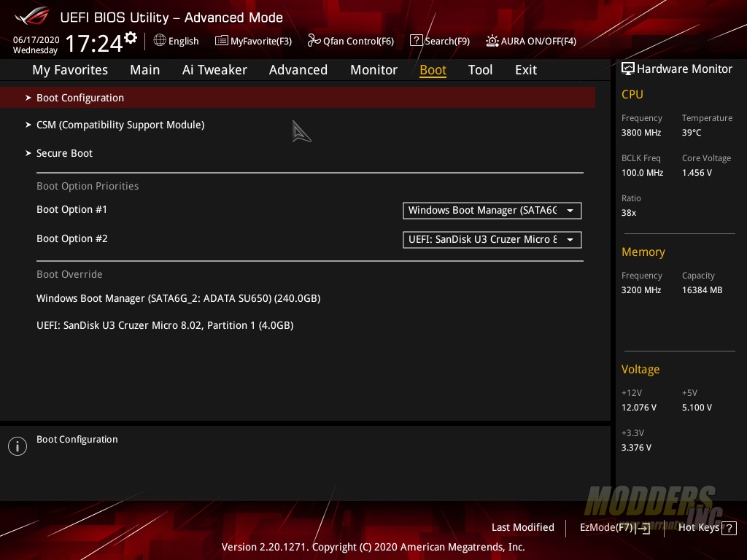Toggle AURA ON/OFF(F4)
This screenshot has height=560, width=747.
[x=531, y=41]
